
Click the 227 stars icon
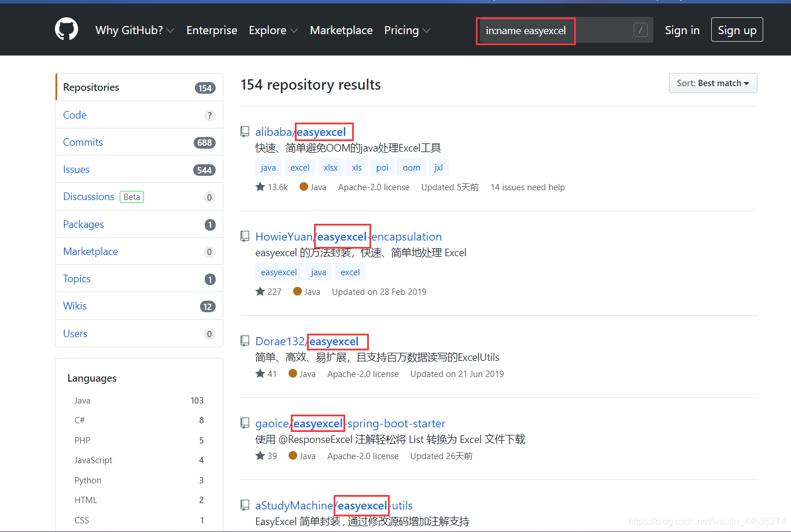[260, 291]
